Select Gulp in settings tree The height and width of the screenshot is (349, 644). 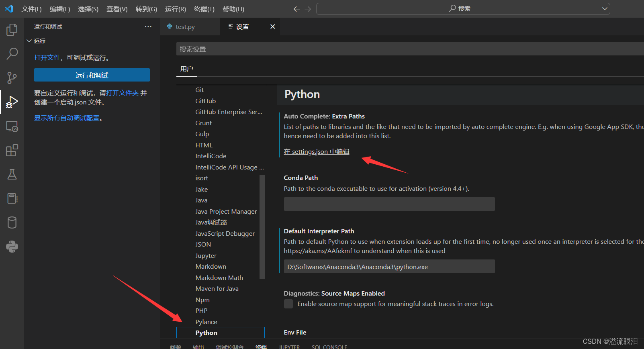point(202,134)
